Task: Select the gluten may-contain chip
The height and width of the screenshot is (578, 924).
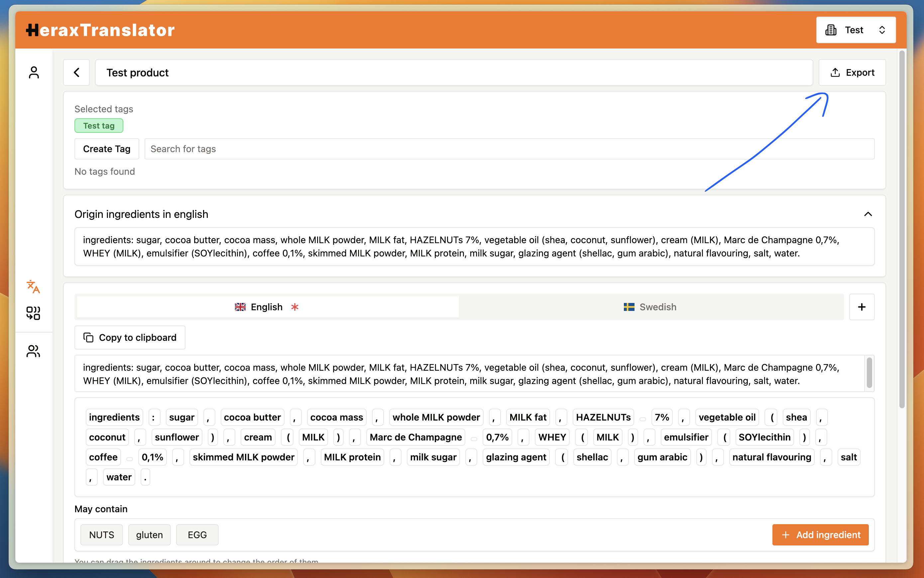Action: tap(150, 535)
